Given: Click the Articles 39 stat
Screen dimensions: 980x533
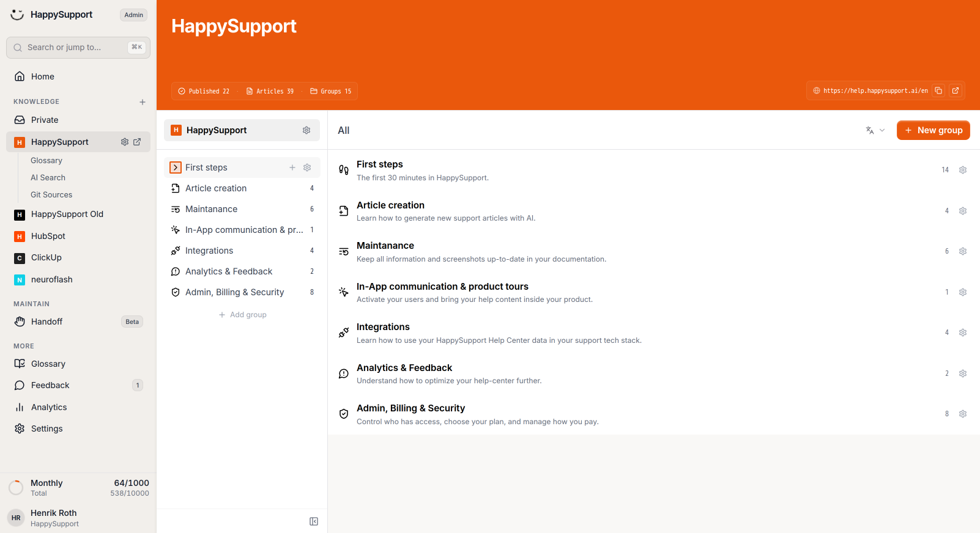Looking at the screenshot, I should click(270, 91).
